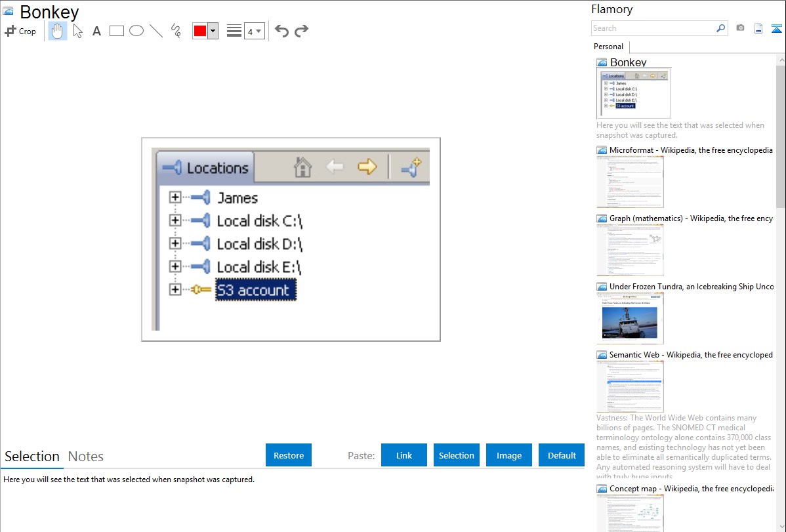Select the Local disk D:\ item

[259, 244]
